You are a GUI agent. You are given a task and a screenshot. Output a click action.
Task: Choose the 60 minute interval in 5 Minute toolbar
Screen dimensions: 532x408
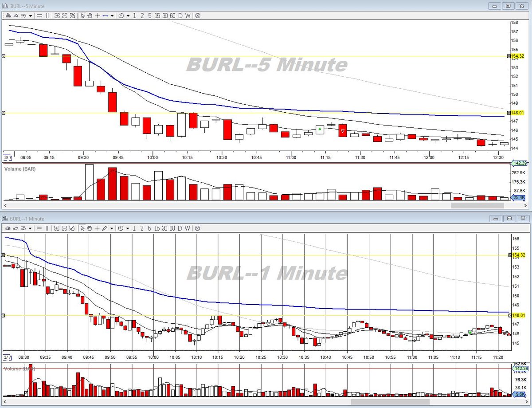172,16
